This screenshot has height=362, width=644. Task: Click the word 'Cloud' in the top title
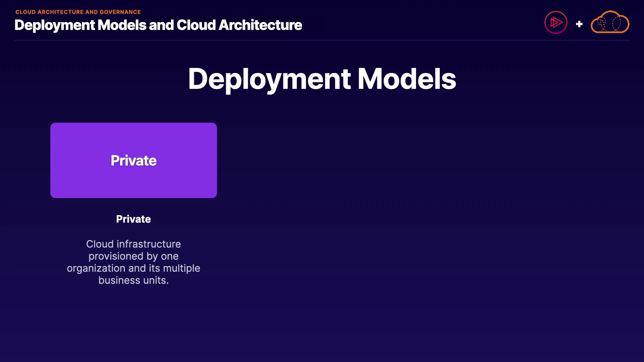196,25
